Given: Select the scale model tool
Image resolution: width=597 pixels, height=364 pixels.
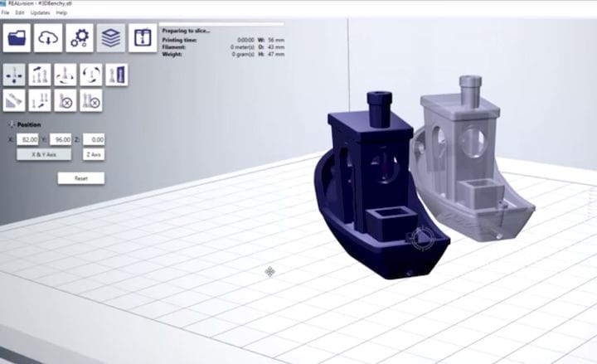Looking at the screenshot, I should tap(39, 75).
